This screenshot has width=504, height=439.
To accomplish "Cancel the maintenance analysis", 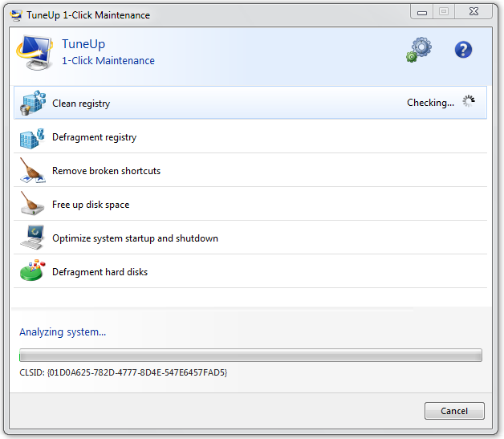I will (x=454, y=411).
